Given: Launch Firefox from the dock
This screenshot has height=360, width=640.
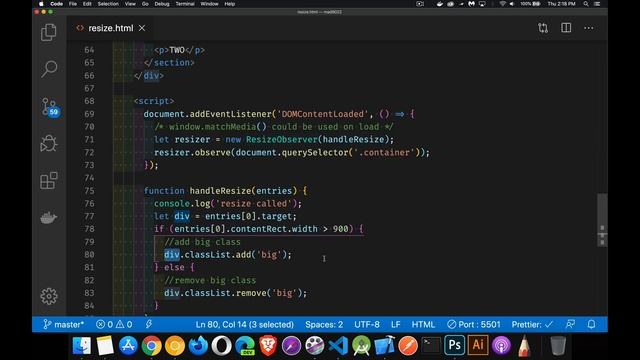Looking at the screenshot, I should [x=198, y=346].
